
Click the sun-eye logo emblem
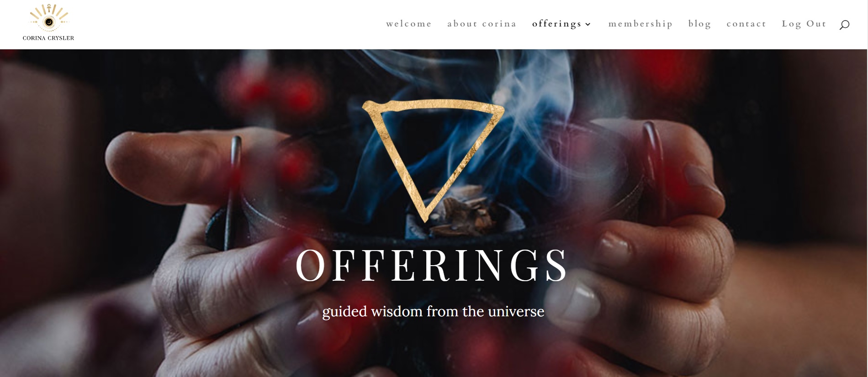pyautogui.click(x=49, y=19)
